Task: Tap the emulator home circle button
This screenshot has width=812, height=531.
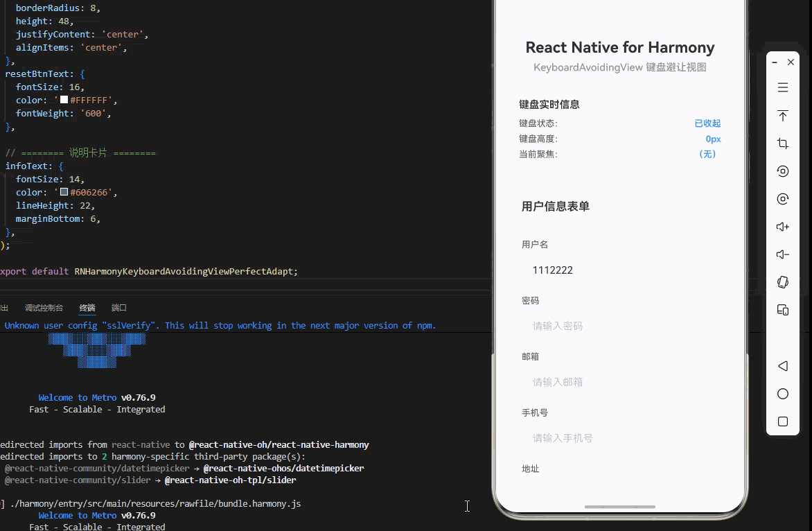Action: (782, 394)
